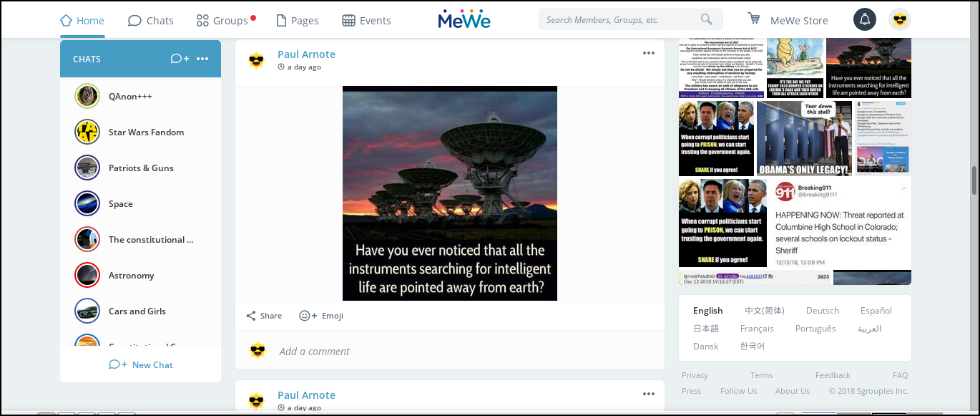
Task: Open the Home tab
Action: pos(82,21)
